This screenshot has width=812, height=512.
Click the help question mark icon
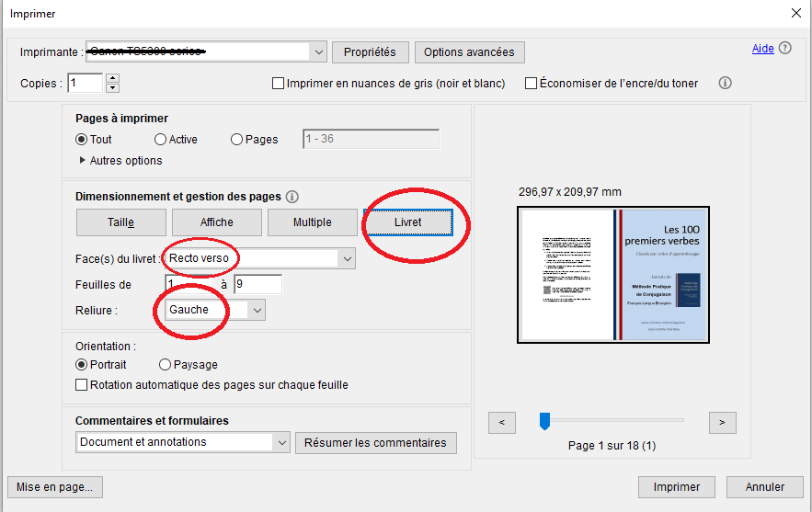click(x=784, y=49)
